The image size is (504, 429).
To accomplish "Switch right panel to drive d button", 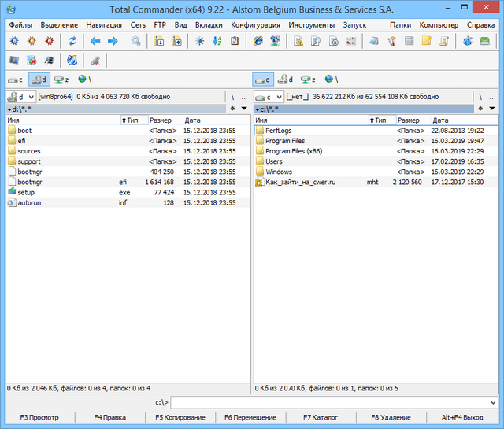I will pyautogui.click(x=285, y=80).
